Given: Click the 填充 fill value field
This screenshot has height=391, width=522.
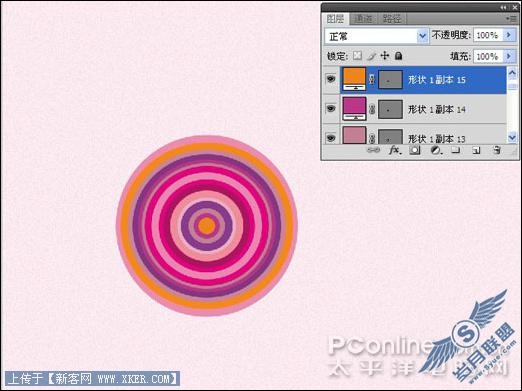Looking at the screenshot, I should click(488, 56).
